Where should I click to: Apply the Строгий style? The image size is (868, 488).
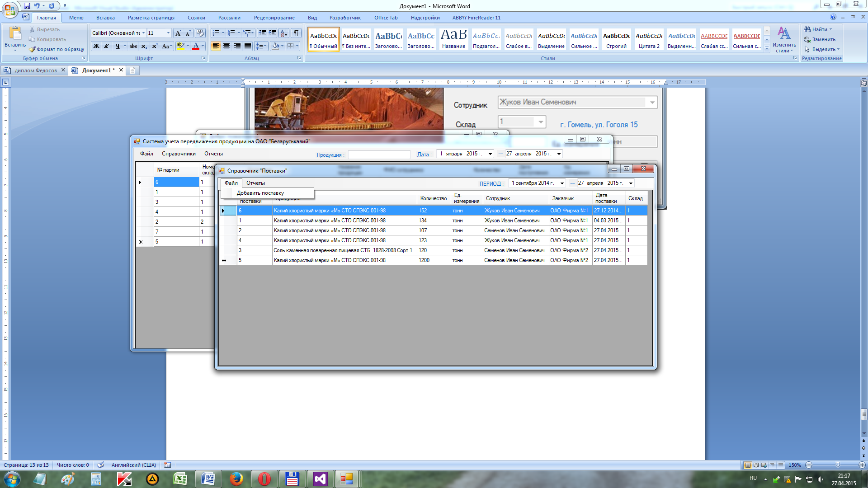pos(617,39)
